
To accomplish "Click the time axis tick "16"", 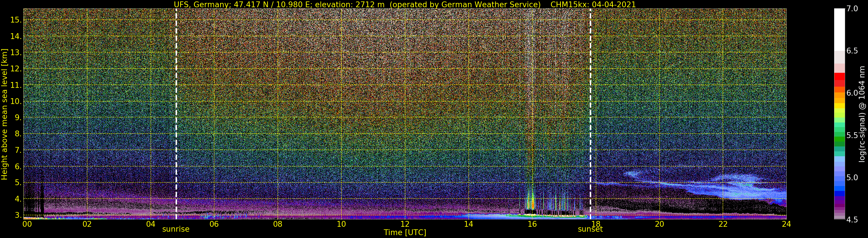I will [x=532, y=224].
